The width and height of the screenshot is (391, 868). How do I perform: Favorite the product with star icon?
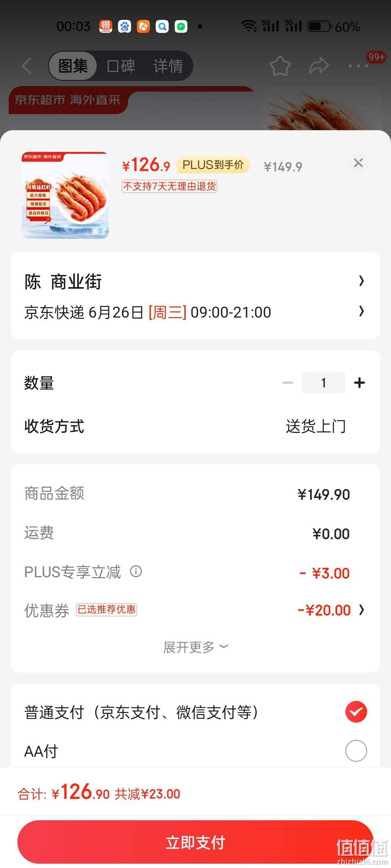[x=280, y=66]
